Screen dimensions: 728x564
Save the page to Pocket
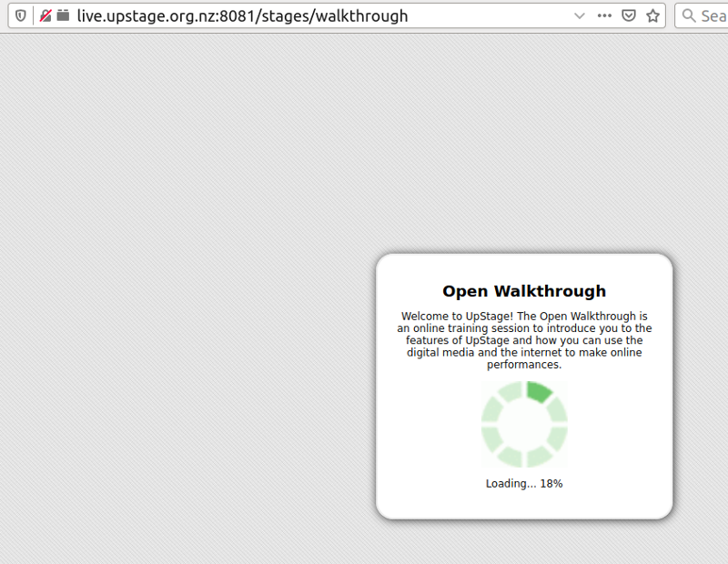[x=628, y=15]
